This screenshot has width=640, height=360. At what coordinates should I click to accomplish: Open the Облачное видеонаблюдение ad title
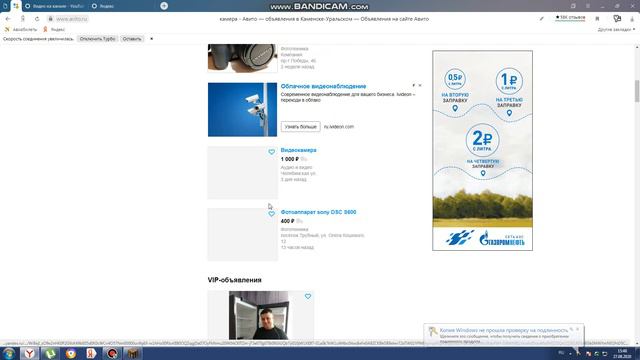point(323,86)
